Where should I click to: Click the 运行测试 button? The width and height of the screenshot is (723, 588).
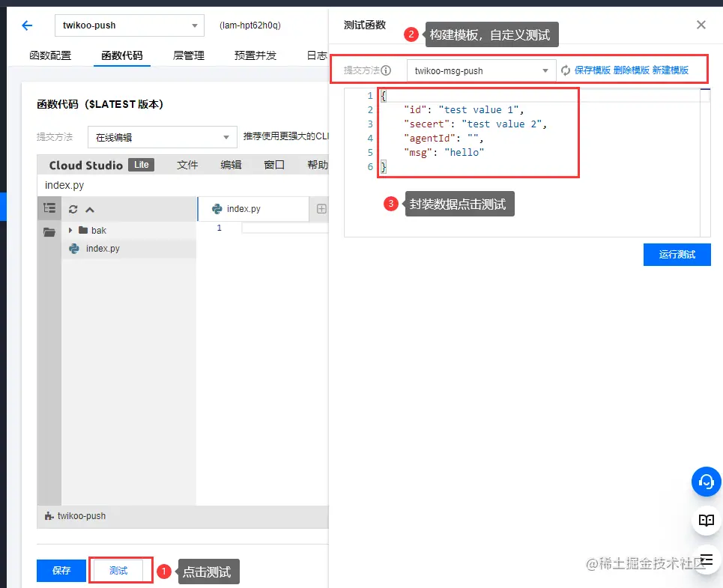pos(677,255)
